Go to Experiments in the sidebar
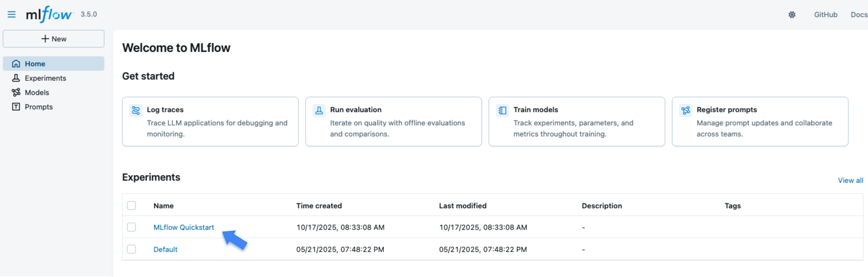Viewport: 868px width, 277px height. pos(54,78)
